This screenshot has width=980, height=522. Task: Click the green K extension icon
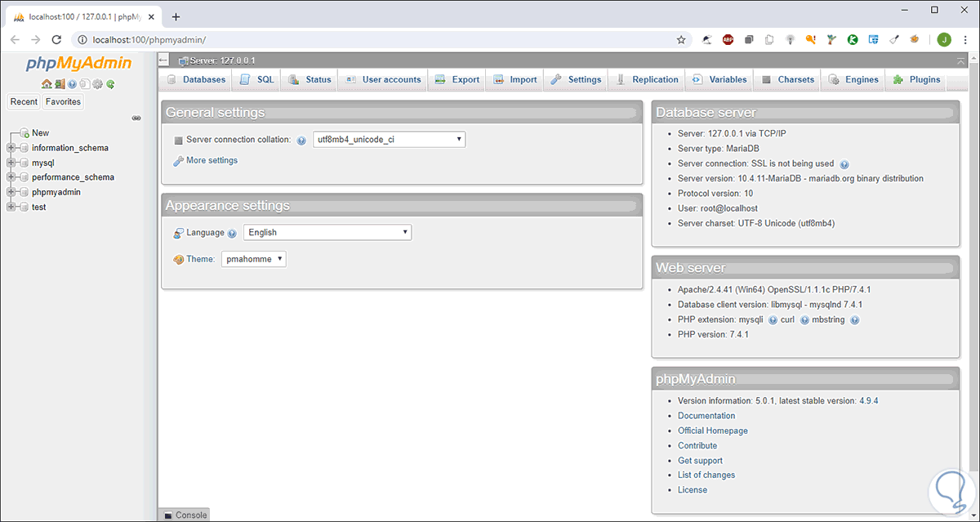pos(853,39)
